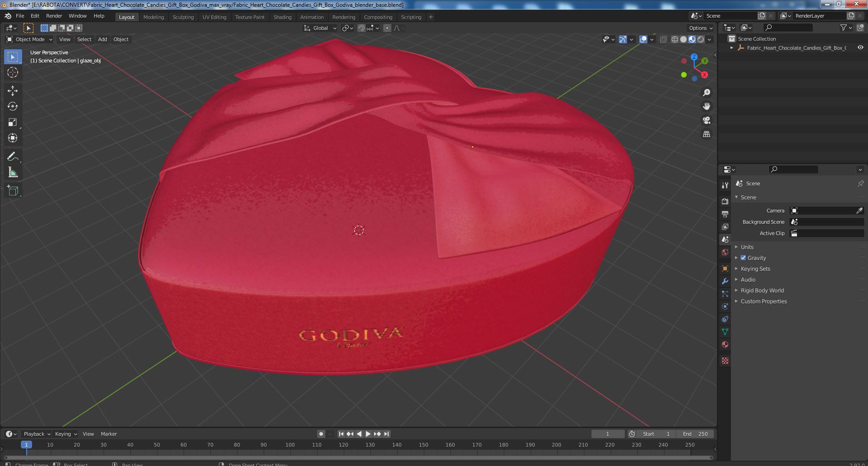Switch to the Modeling workspace tab

pyautogui.click(x=153, y=17)
